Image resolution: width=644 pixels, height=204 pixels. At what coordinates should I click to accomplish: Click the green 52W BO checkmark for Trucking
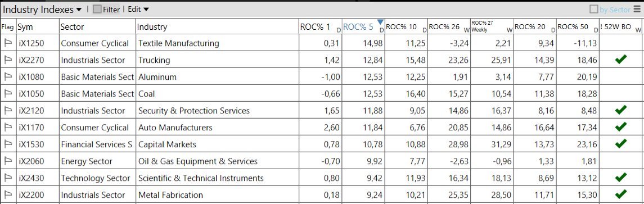[621, 60]
